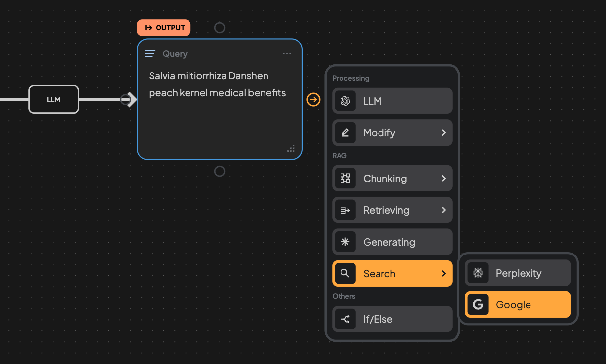The height and width of the screenshot is (364, 606).
Task: Click the Query block lines icon
Action: (150, 54)
